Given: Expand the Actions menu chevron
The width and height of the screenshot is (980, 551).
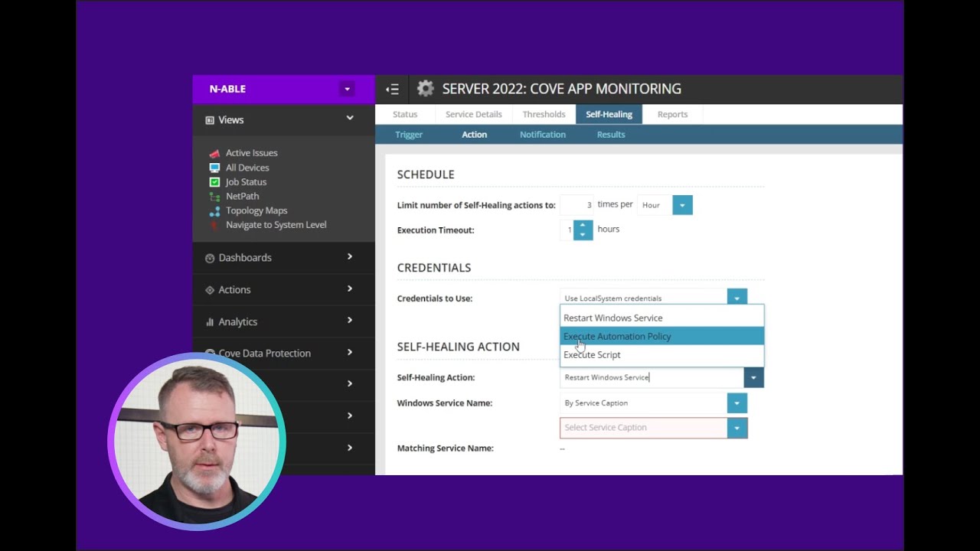Looking at the screenshot, I should [350, 289].
